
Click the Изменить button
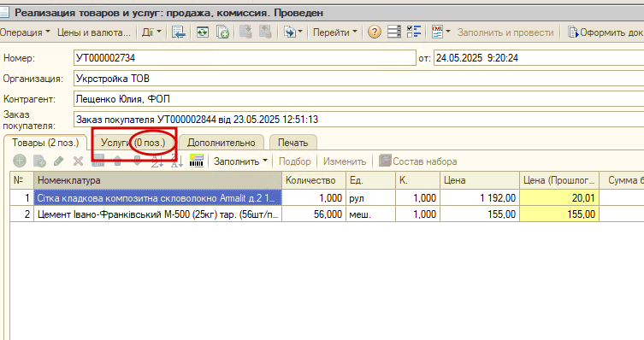344,161
